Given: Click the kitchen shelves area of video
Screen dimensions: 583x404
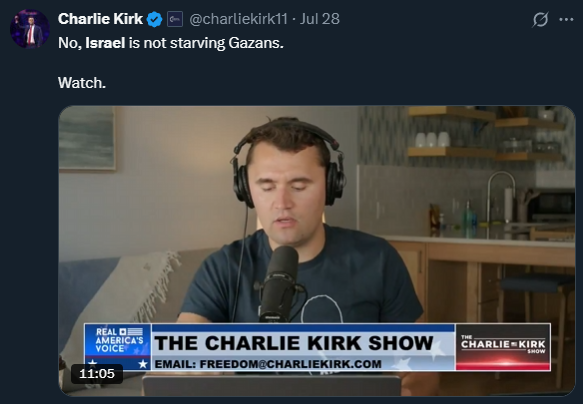Looking at the screenshot, I should pyautogui.click(x=487, y=134).
